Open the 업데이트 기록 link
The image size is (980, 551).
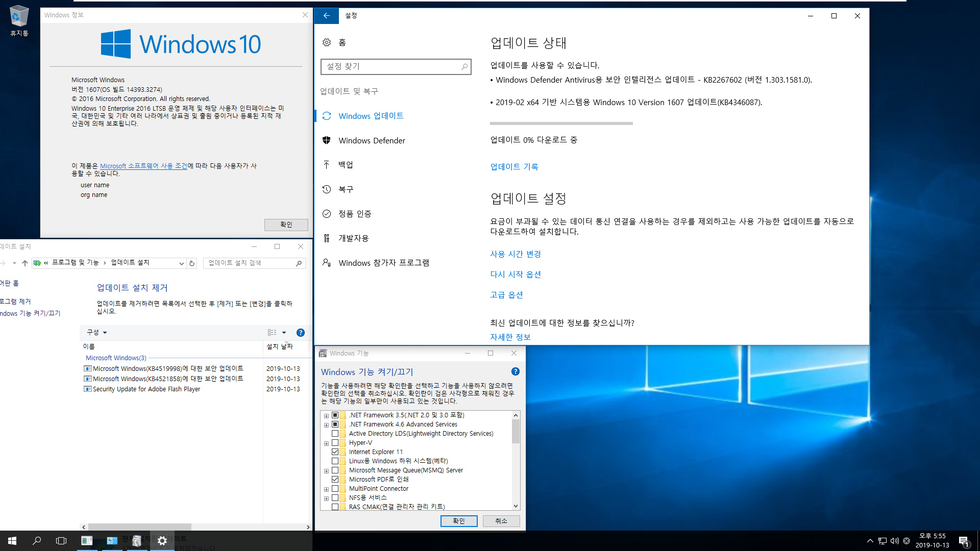coord(514,167)
